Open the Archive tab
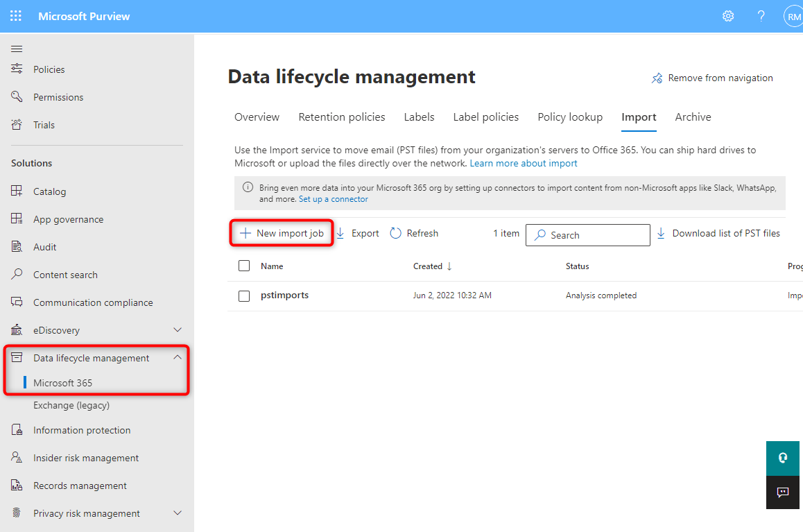 coord(693,117)
